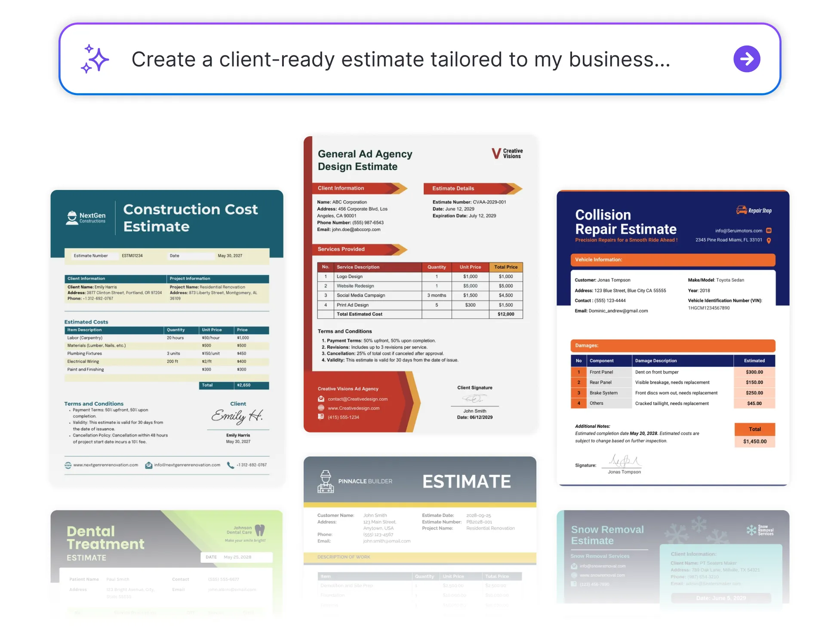The width and height of the screenshot is (840, 631).
Task: Click the estimate prompt input field
Action: click(400, 59)
